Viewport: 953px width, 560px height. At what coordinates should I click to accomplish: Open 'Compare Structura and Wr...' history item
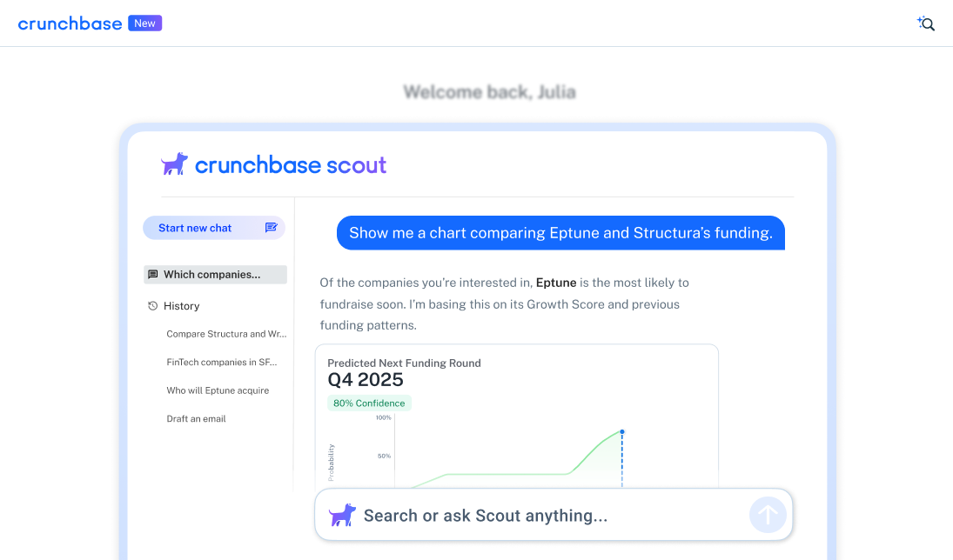coord(226,334)
